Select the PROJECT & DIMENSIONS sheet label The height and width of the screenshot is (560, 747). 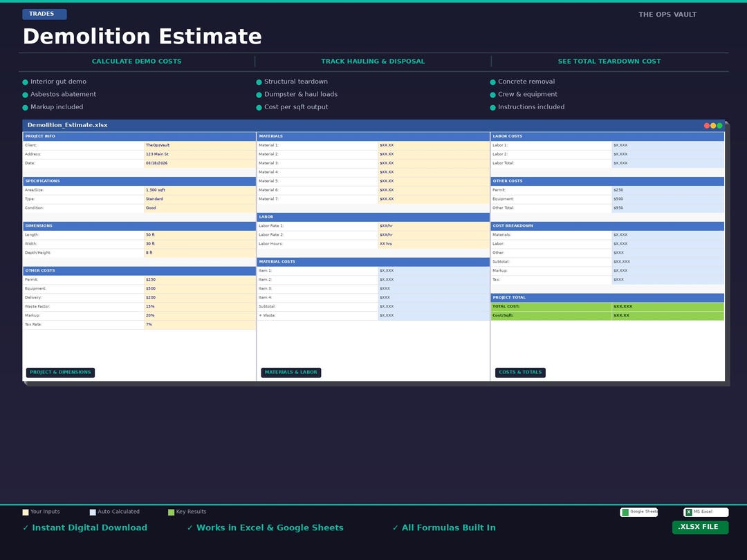(x=60, y=373)
